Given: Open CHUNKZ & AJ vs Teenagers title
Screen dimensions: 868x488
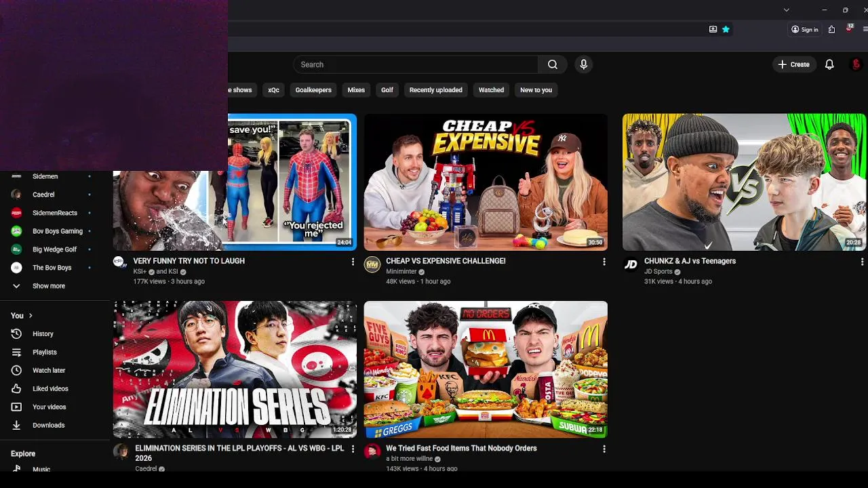Looking at the screenshot, I should coord(690,261).
